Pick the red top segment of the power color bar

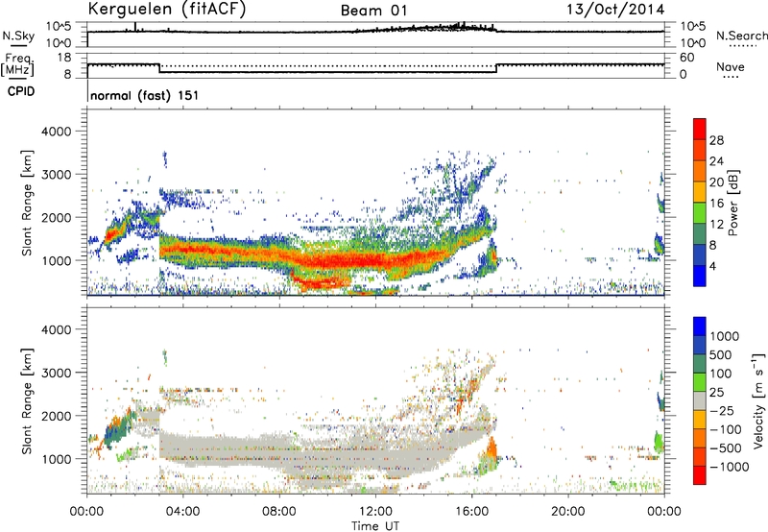pos(700,129)
